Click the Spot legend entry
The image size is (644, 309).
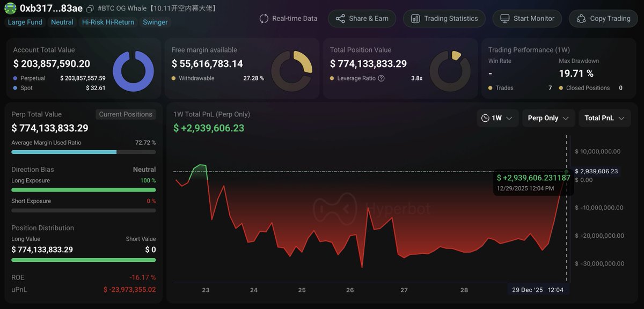click(x=22, y=88)
